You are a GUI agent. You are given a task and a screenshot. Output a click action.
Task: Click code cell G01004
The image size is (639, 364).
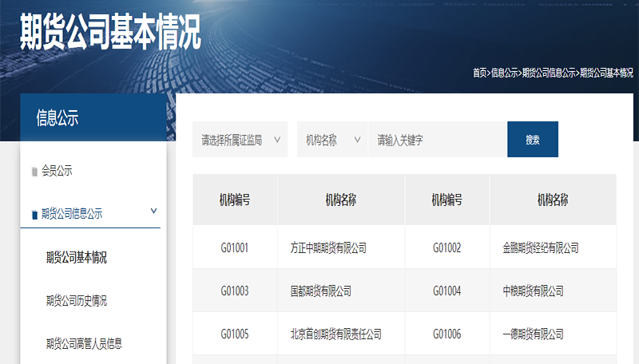(447, 291)
